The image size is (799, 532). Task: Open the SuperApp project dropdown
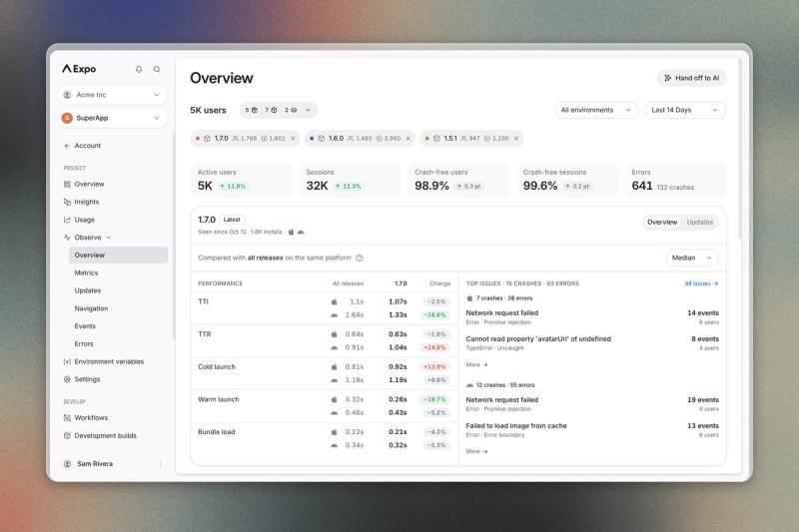113,118
